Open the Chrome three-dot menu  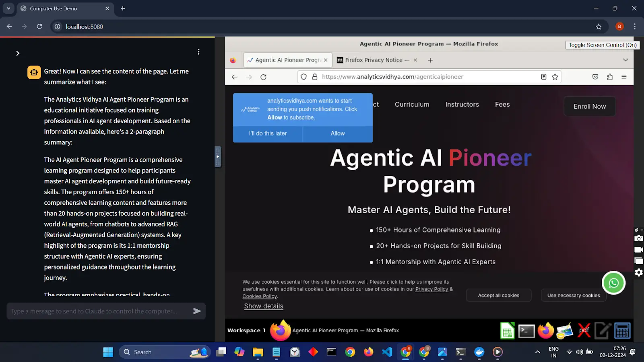635,27
